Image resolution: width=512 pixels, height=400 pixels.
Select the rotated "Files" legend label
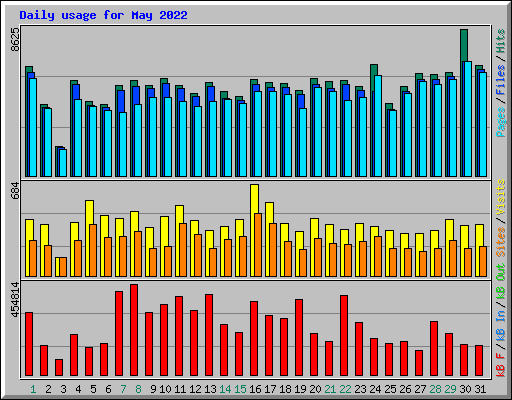(501, 80)
